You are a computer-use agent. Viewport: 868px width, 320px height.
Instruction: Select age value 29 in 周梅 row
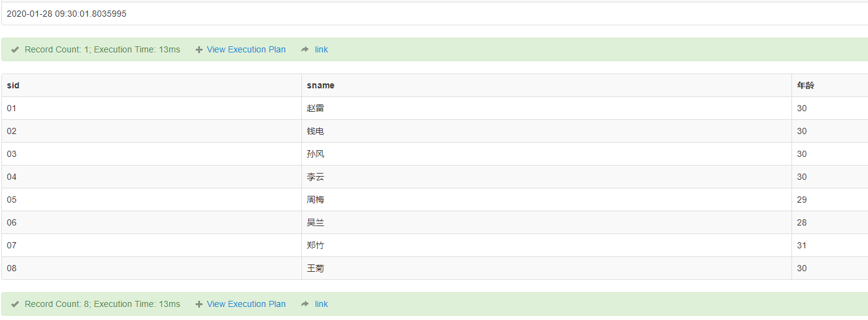(x=802, y=200)
